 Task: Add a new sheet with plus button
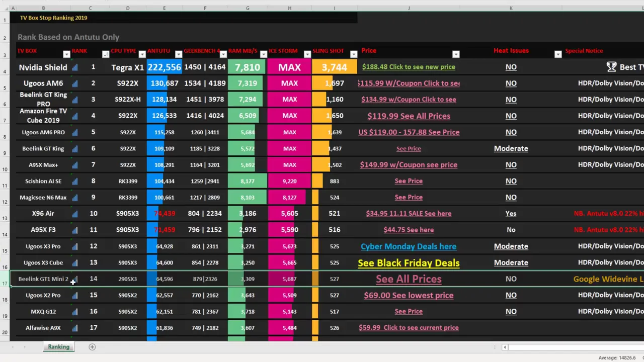(x=92, y=347)
